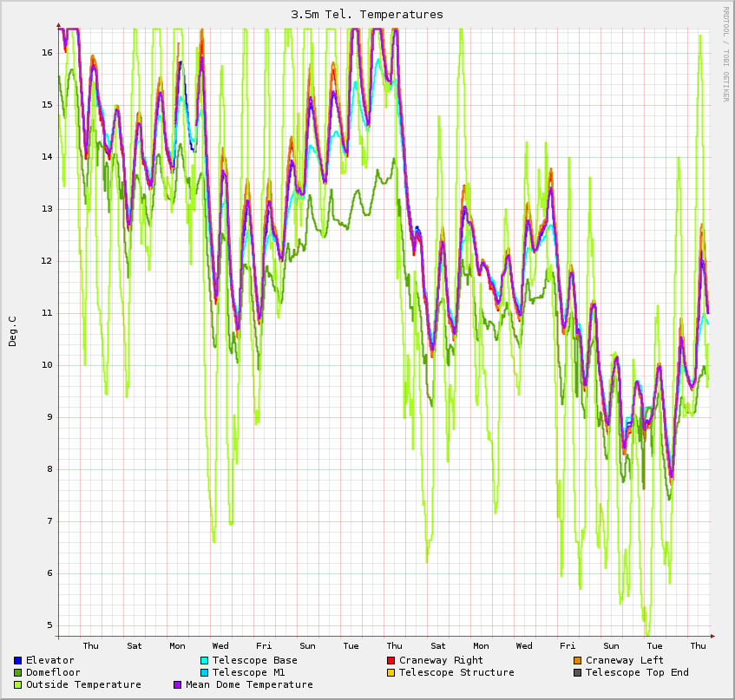Viewport: 735px width, 700px height.
Task: Click the 5 tick label on y-axis
Action: 49,625
